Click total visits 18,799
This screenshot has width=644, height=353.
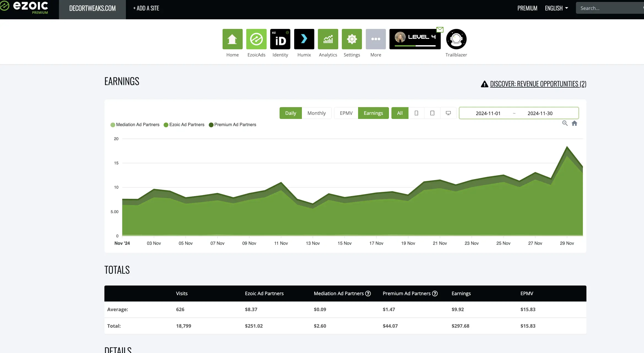183,326
